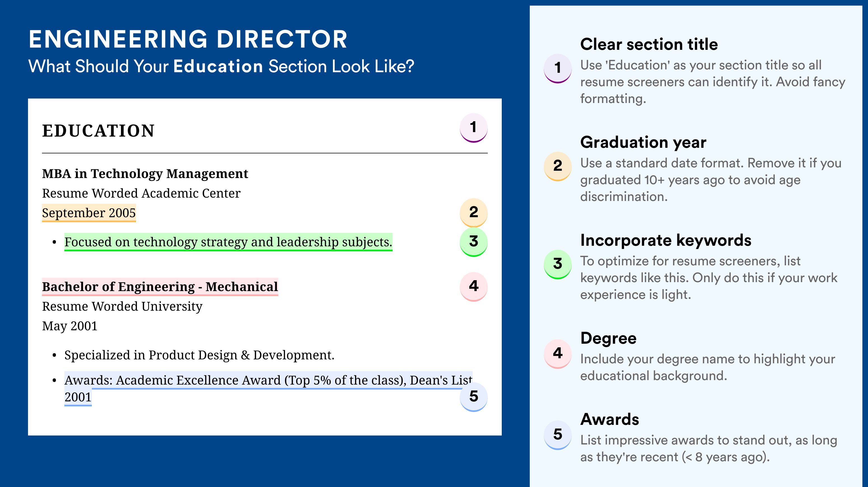Click the Clear section title heading
Image resolution: width=868 pixels, height=487 pixels.
649,44
